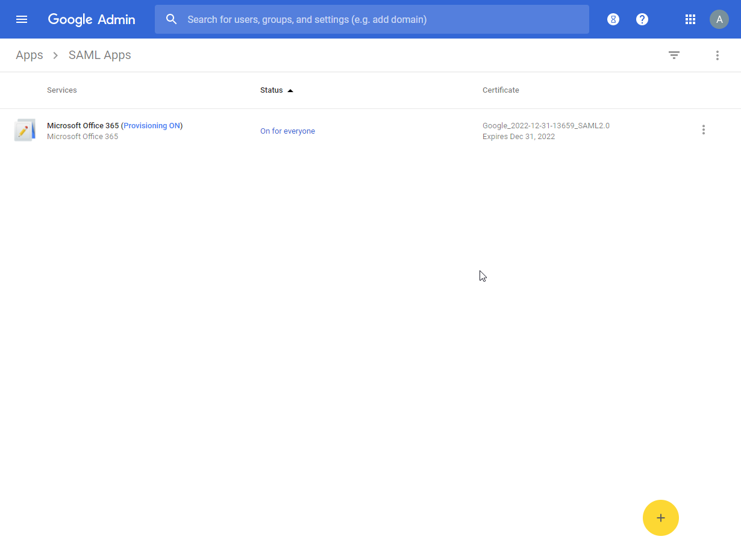Open the Microsoft Office 365 service
Screen dimensions: 741x560
coord(83,126)
